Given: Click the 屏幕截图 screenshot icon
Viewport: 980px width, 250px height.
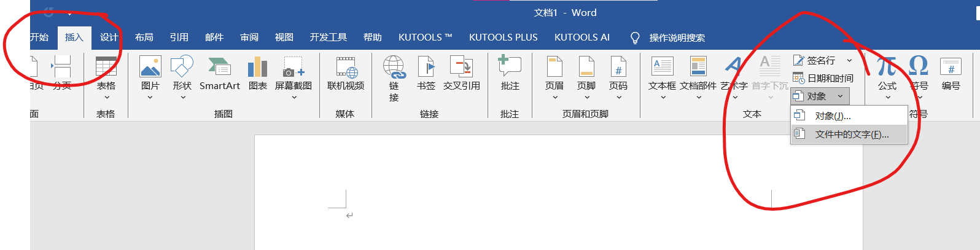Looking at the screenshot, I should (x=294, y=66).
